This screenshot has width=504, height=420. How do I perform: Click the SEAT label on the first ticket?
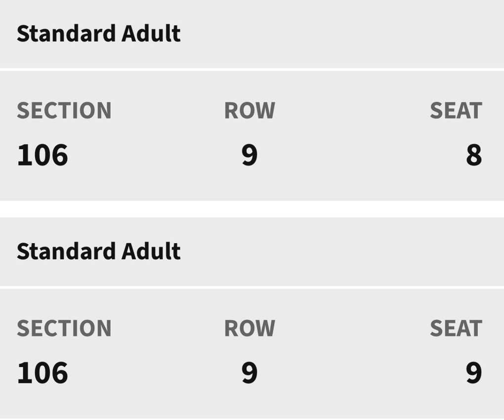tap(456, 110)
